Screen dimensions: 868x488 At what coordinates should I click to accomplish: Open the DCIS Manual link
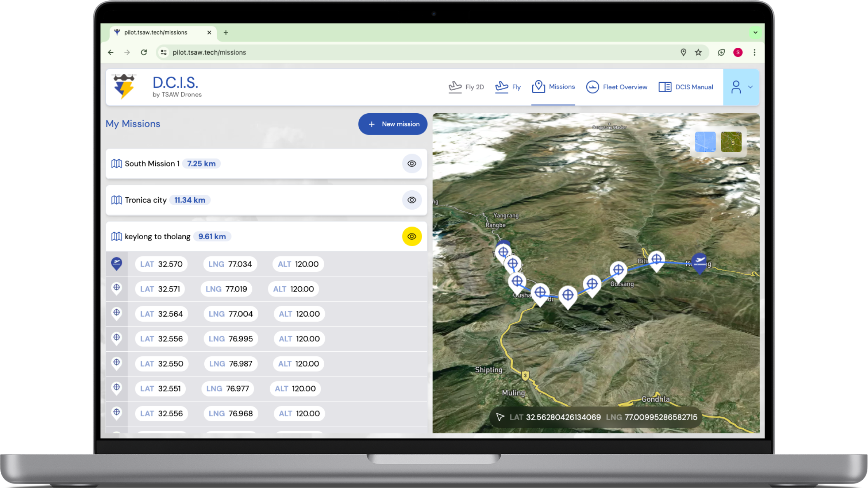686,87
